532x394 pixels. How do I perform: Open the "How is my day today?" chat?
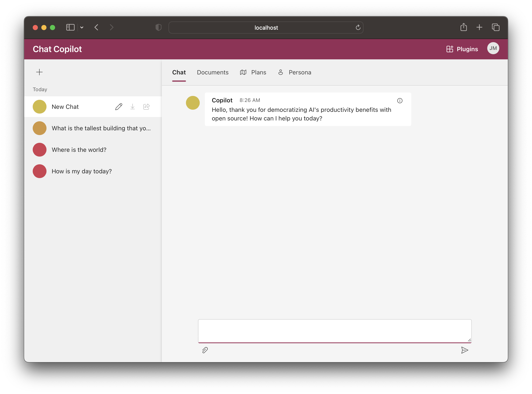[x=82, y=171]
